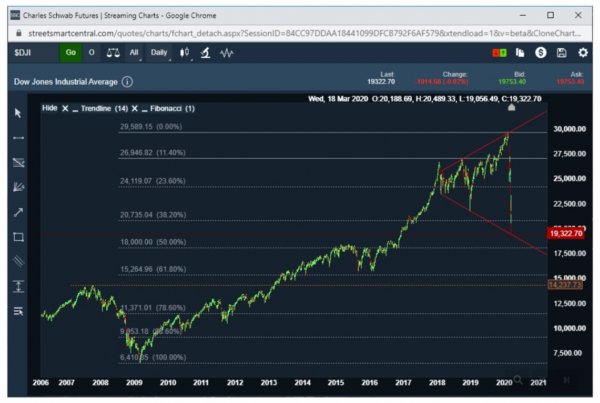Select the rectangle drawing tool
This screenshot has width=600, height=403.
18,237
